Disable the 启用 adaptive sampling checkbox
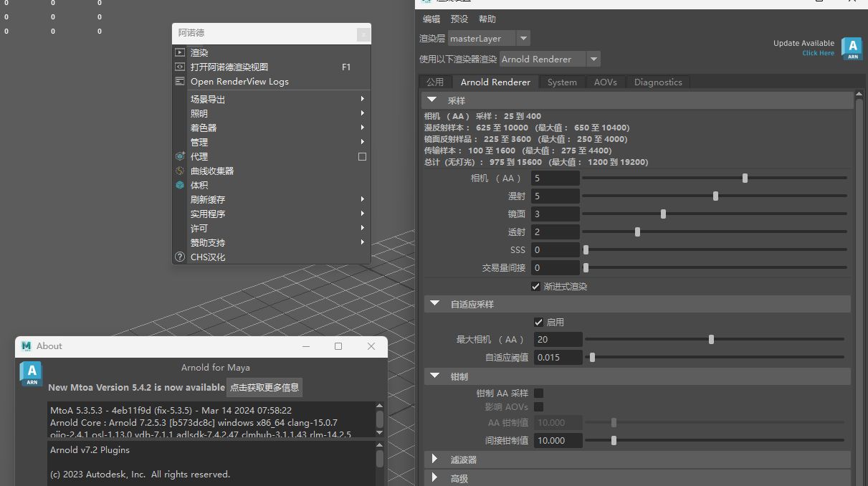This screenshot has width=868, height=486. point(539,322)
